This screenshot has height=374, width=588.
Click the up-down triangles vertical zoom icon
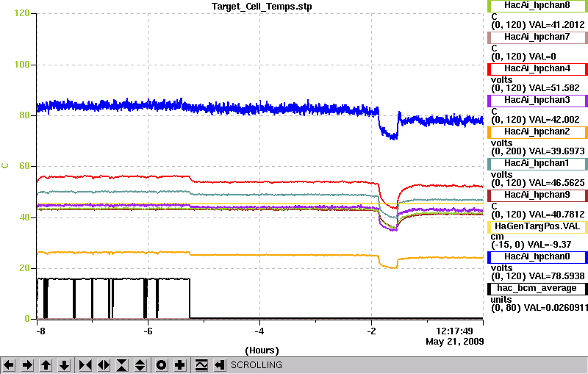[x=140, y=364]
